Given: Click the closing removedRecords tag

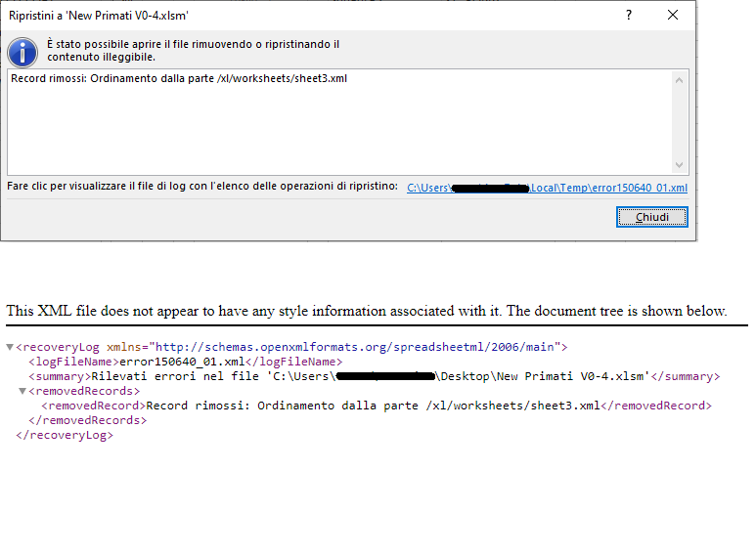Looking at the screenshot, I should (x=87, y=420).
